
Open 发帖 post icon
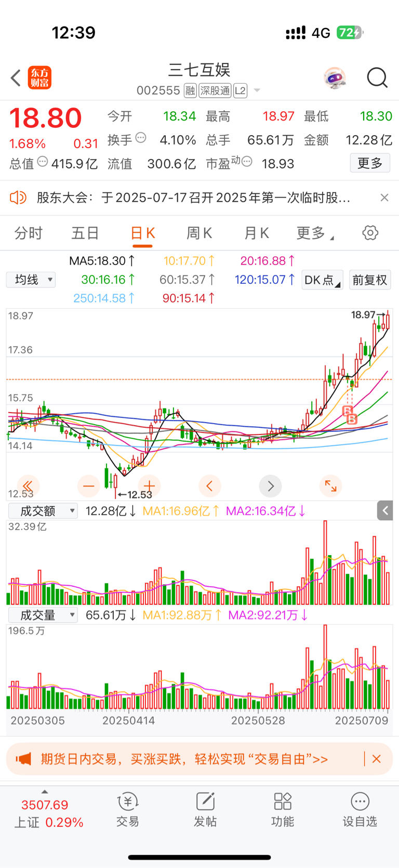[x=205, y=810]
